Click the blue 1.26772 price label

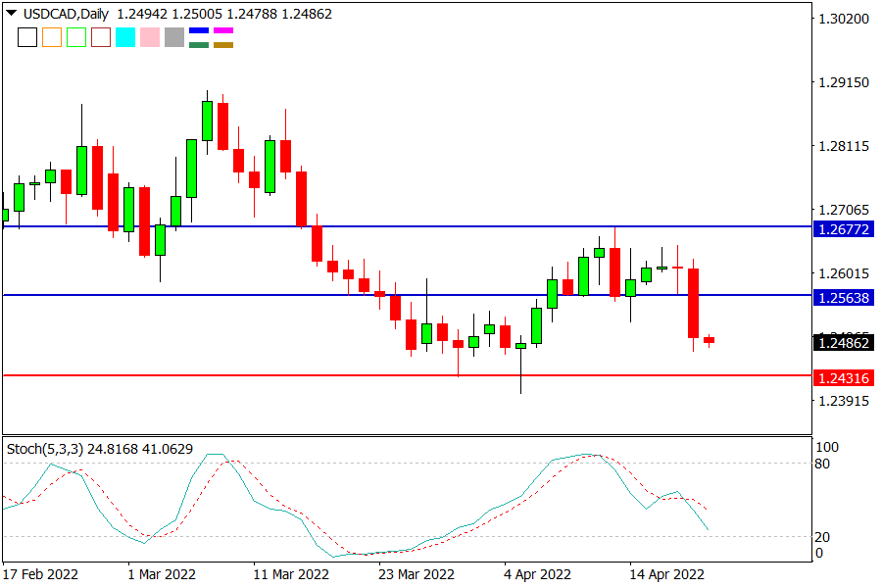pyautogui.click(x=844, y=229)
